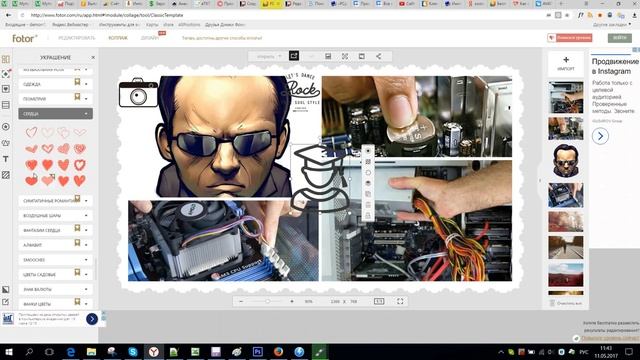640x360 pixels.
Task: Select the sticker decoration tool with red dot
Action: pyautogui.click(x=6, y=74)
